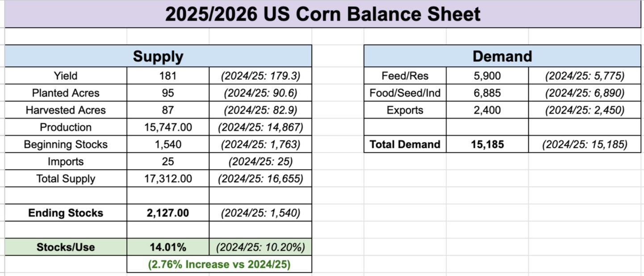Click the Imports value cell 25

pos(168,161)
